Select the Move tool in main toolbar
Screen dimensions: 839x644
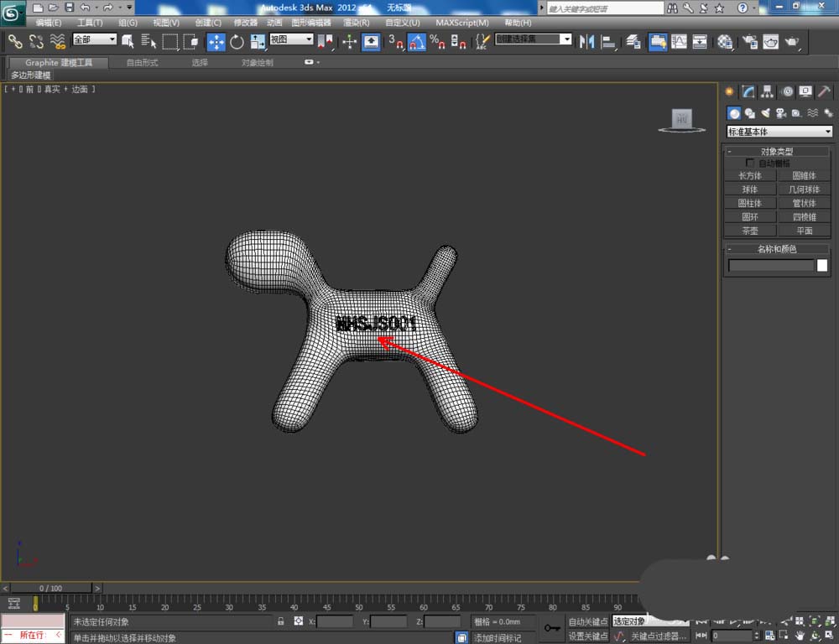[x=216, y=41]
